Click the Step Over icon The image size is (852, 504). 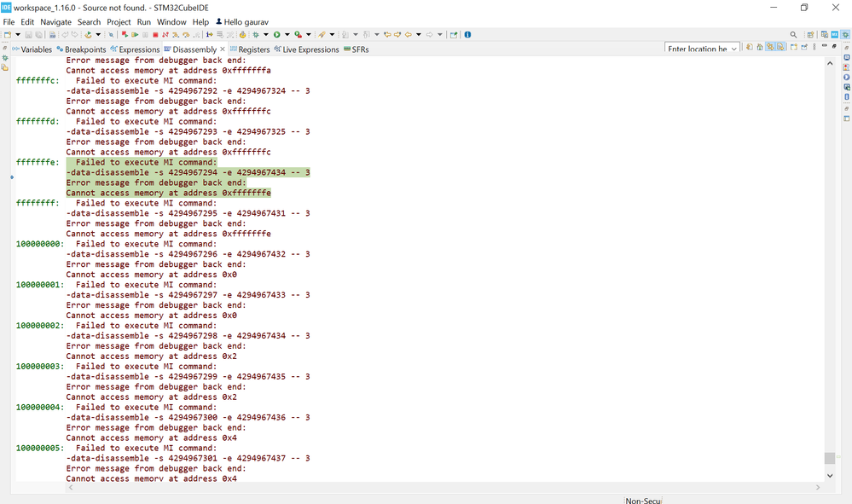click(186, 35)
